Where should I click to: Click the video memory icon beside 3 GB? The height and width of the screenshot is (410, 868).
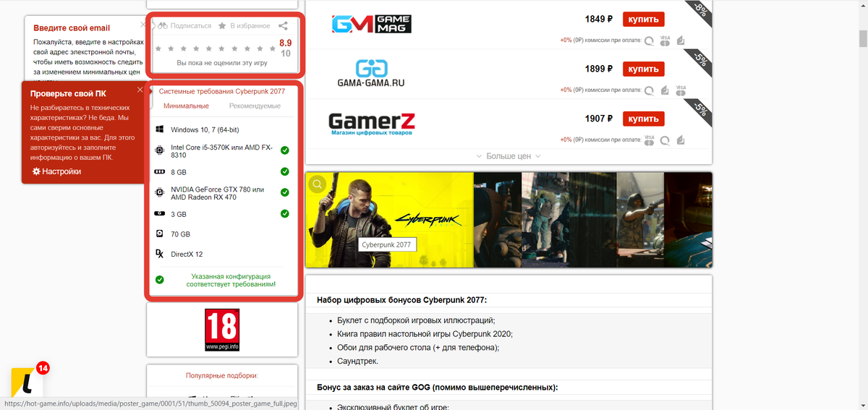coord(159,214)
